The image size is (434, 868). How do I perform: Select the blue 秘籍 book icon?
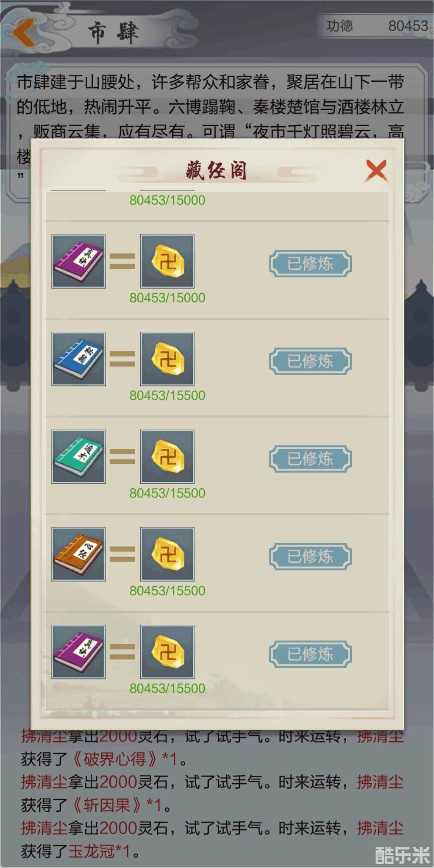point(78,359)
